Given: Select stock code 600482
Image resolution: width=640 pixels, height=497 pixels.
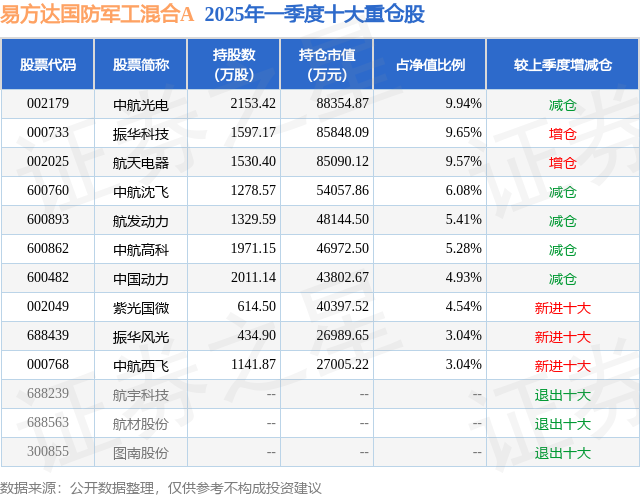Looking at the screenshot, I should tap(48, 277).
